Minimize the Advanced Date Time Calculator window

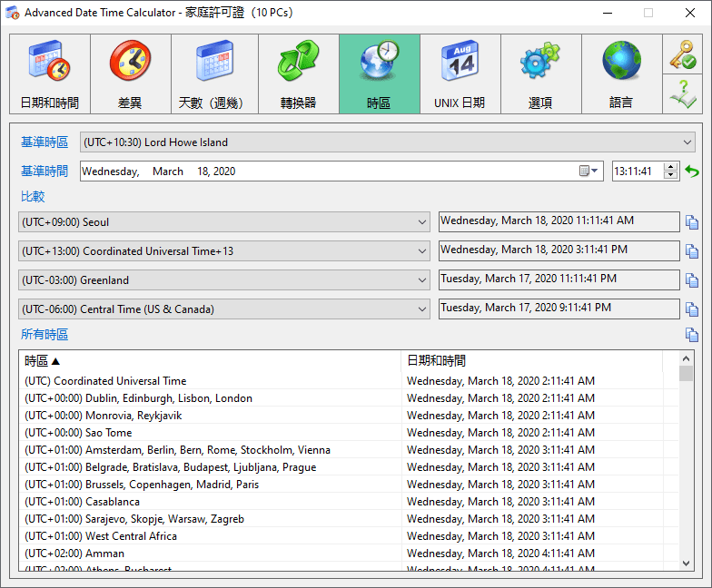click(608, 13)
